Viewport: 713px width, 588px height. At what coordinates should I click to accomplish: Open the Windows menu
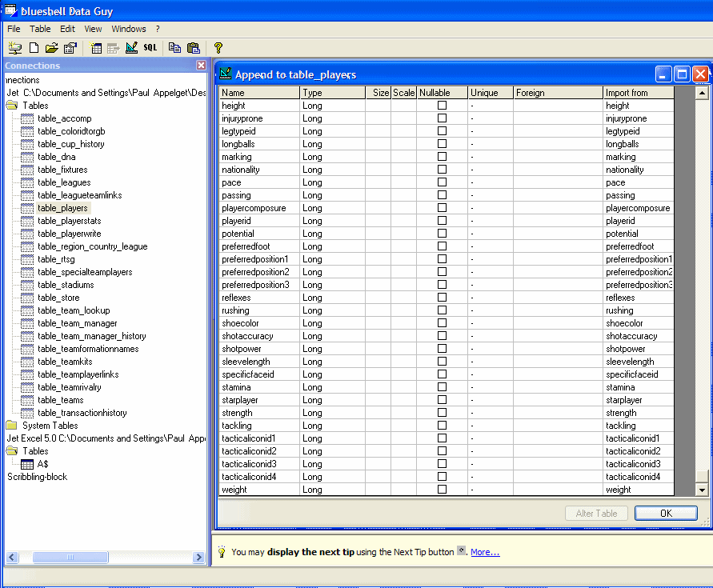129,29
